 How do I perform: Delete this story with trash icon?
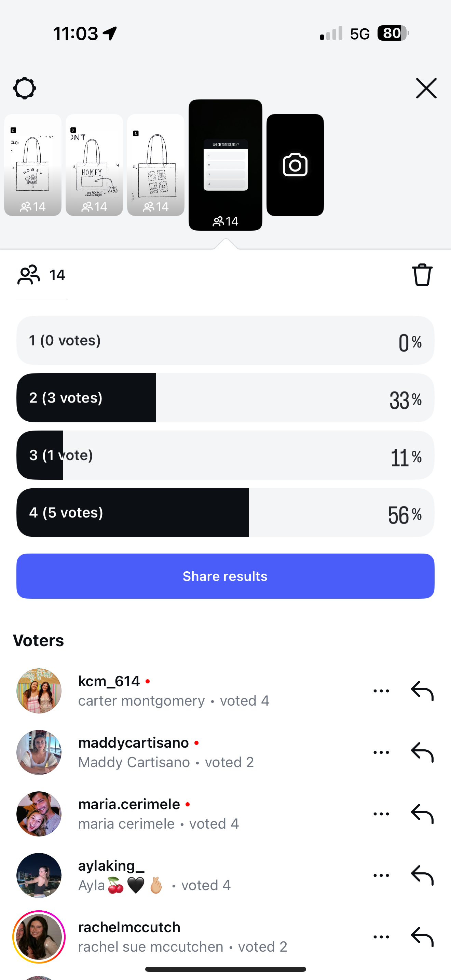pyautogui.click(x=422, y=275)
